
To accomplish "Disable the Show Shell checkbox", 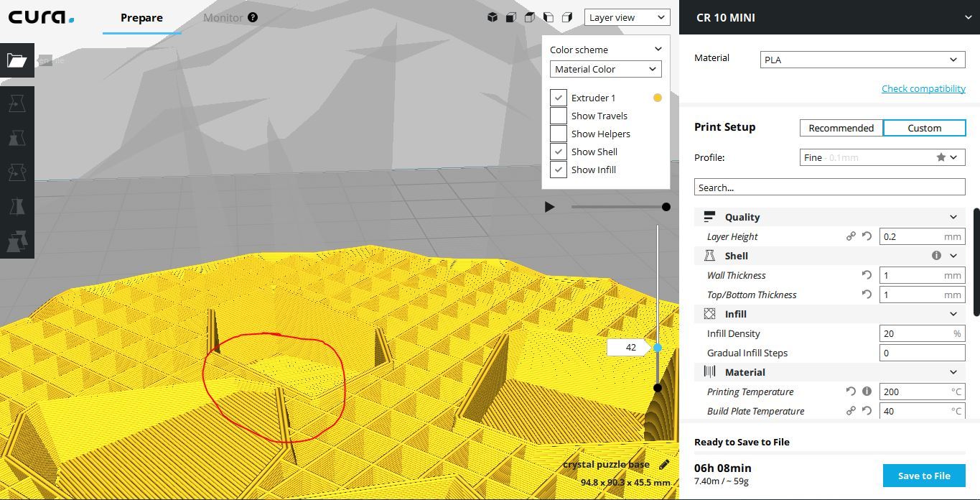I will tap(559, 152).
